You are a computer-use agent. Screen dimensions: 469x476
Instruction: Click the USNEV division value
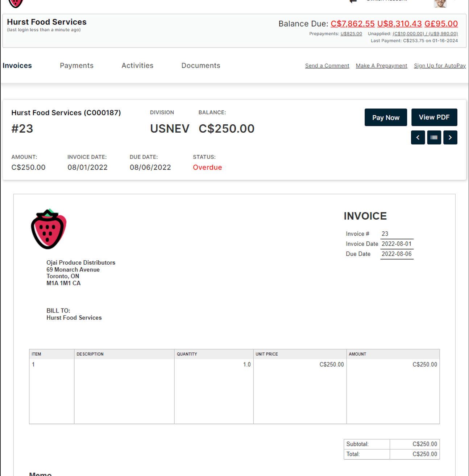(x=170, y=129)
